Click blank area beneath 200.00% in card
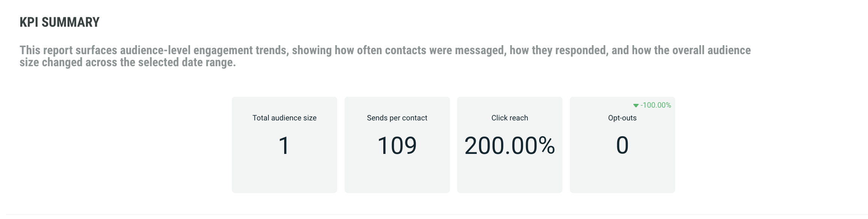 click(x=509, y=175)
